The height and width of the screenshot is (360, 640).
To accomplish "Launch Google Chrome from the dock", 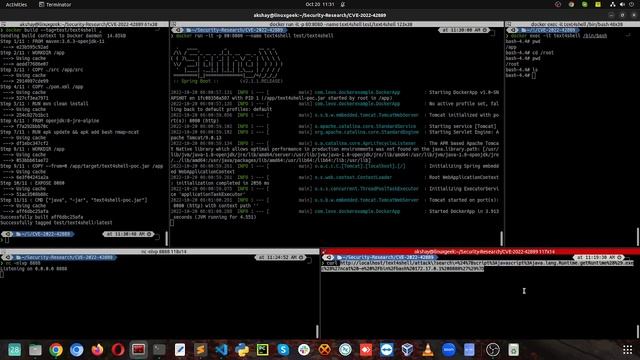I will 56,350.
